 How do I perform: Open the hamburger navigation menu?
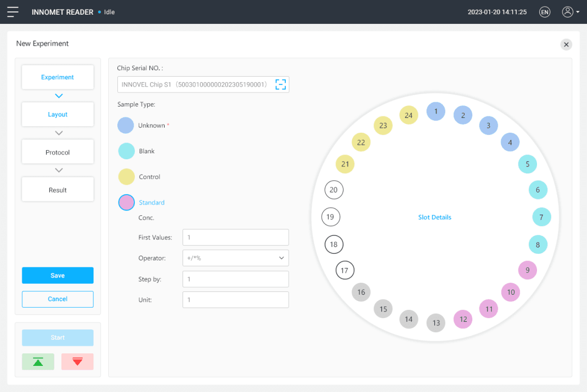[13, 12]
